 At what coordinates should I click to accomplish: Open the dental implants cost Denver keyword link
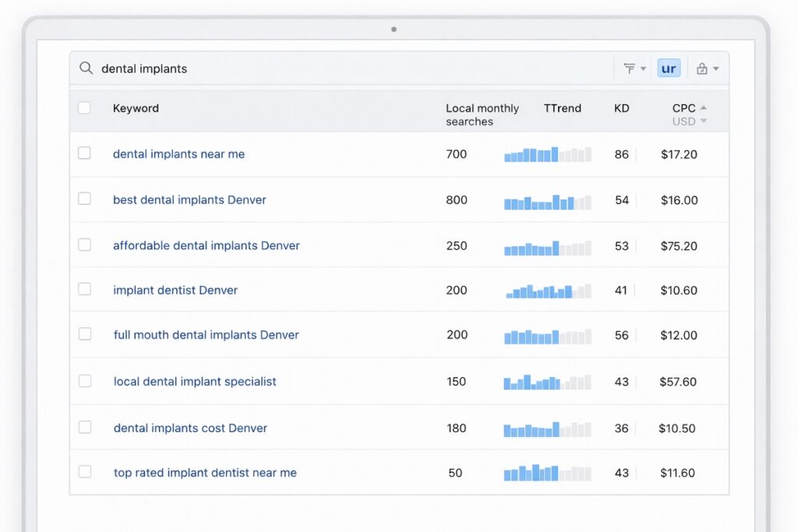(x=190, y=427)
